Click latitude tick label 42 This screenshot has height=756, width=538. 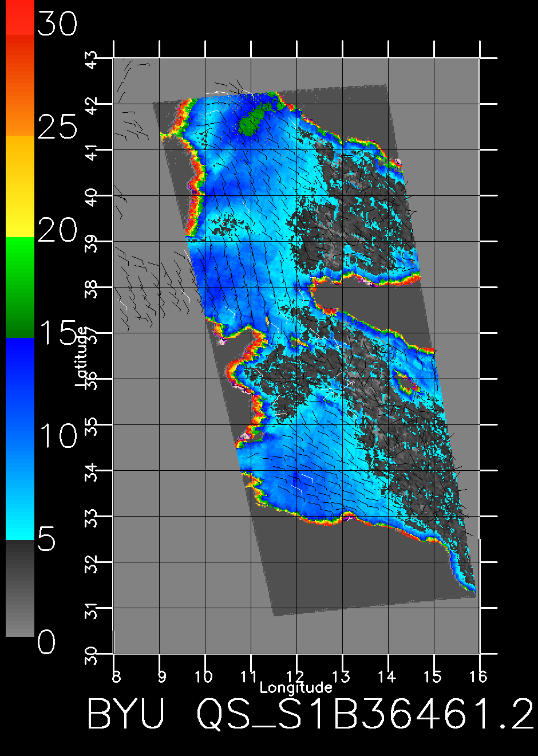click(x=91, y=106)
